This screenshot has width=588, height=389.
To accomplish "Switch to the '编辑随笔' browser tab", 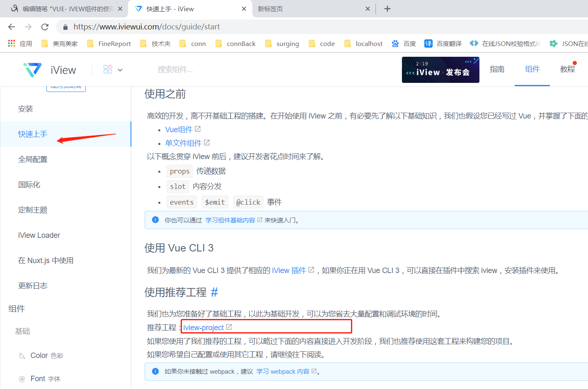I will click(64, 9).
